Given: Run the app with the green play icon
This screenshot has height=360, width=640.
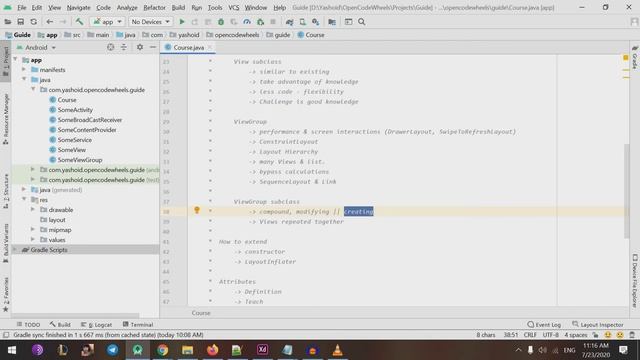Looking at the screenshot, I should coord(182,22).
